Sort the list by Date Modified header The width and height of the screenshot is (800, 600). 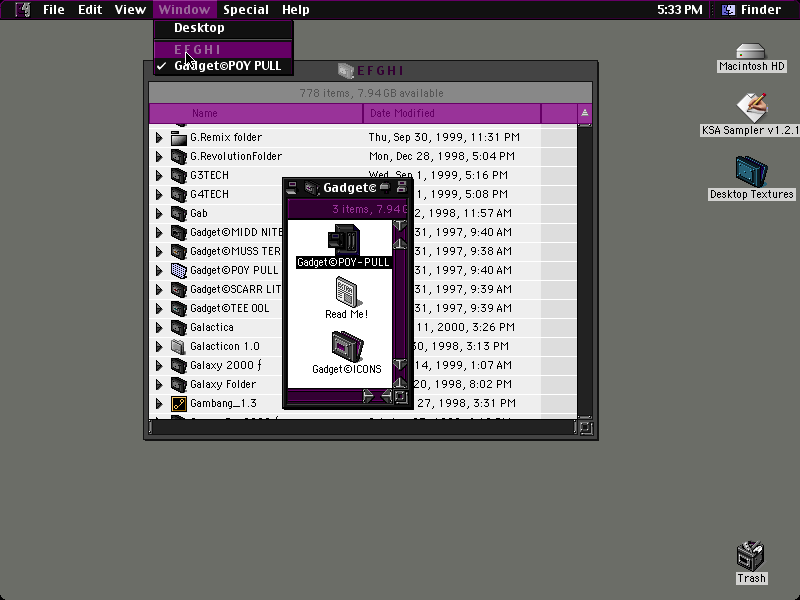[x=452, y=113]
